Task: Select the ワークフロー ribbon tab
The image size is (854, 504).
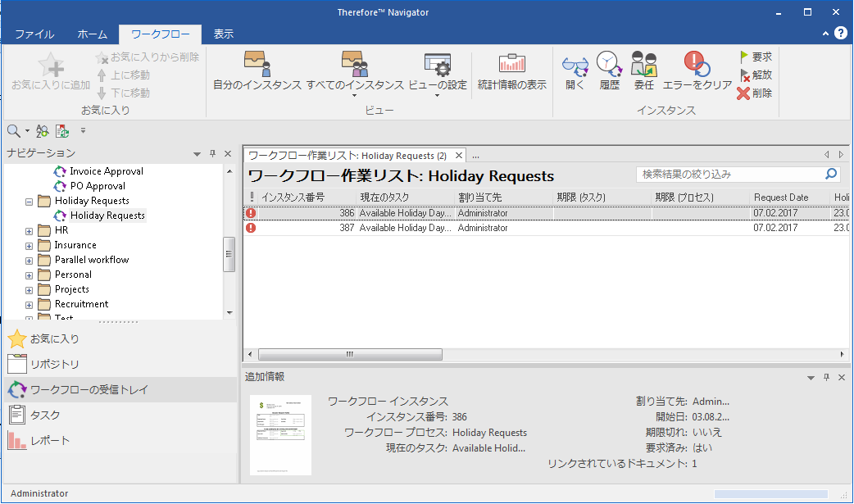Action: click(x=160, y=34)
